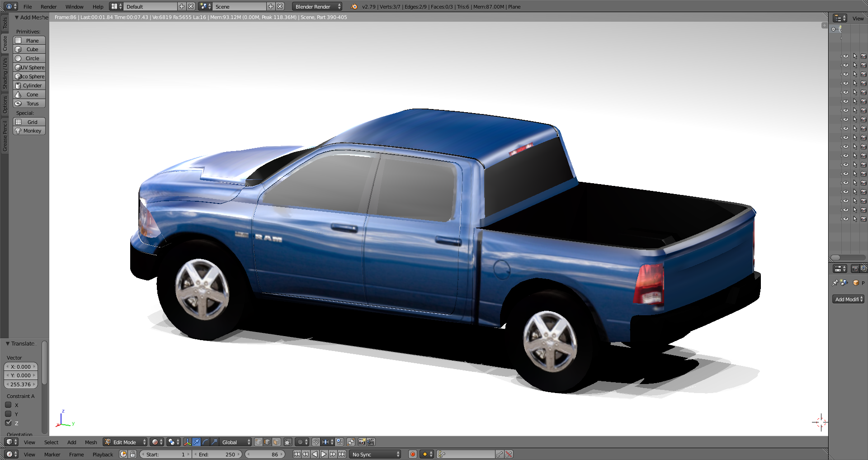The width and height of the screenshot is (868, 460).
Task: Collapse the Translate operator panel
Action: 8,344
